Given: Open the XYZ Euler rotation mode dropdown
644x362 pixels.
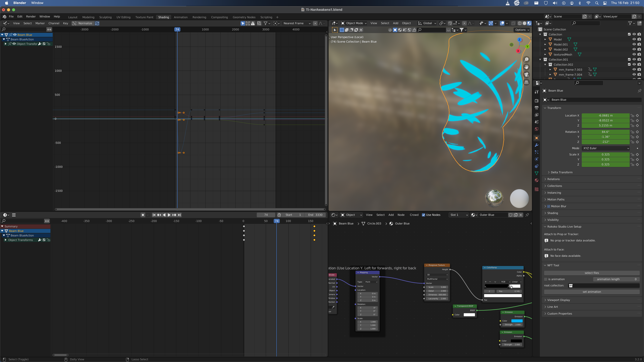Looking at the screenshot, I should point(605,148).
